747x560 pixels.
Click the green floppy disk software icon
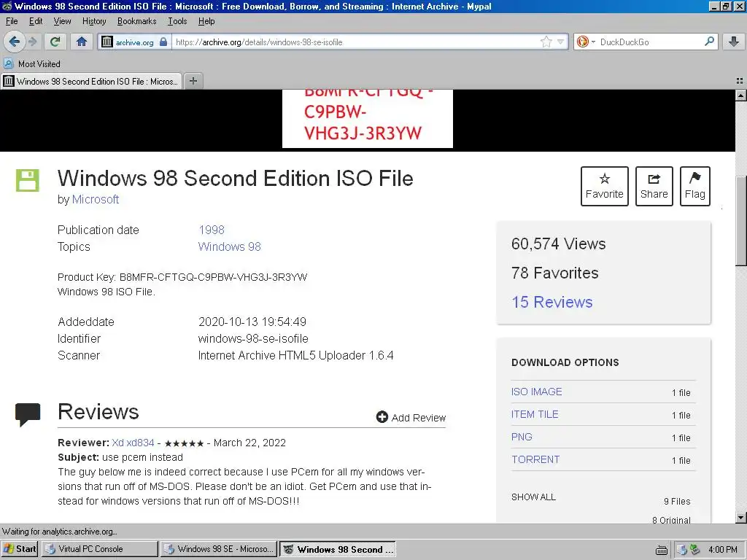(x=28, y=181)
